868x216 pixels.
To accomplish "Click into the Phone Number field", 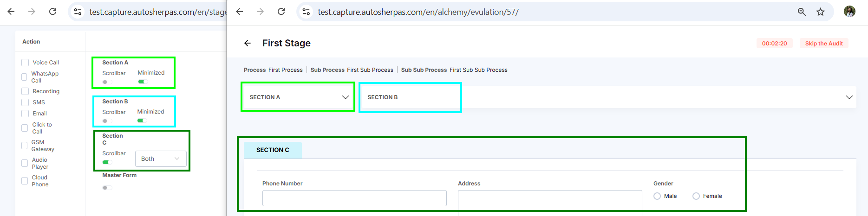I will coord(354,198).
